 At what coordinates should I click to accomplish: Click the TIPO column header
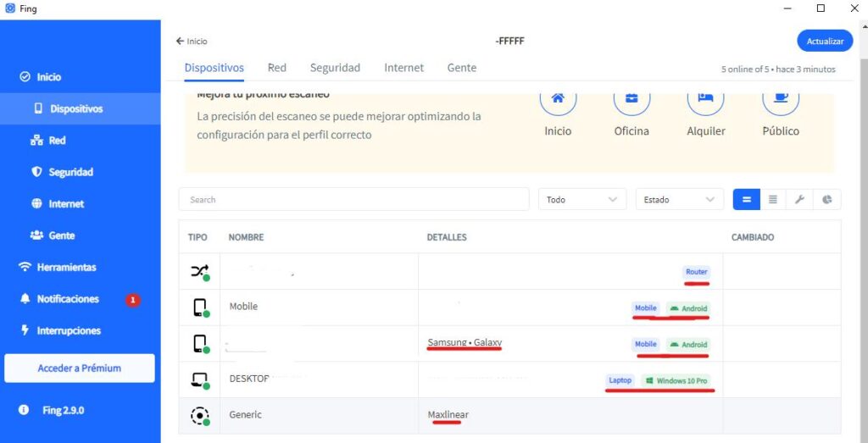pyautogui.click(x=198, y=237)
